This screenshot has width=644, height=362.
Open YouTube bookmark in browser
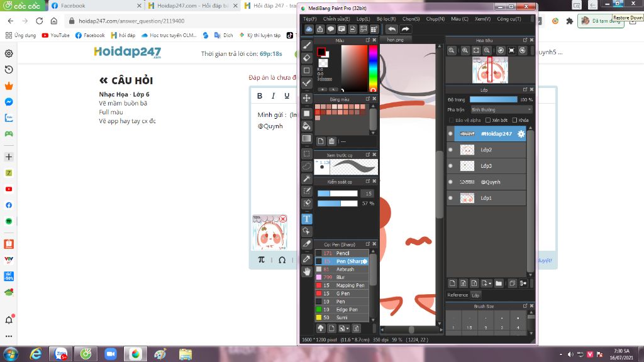tap(56, 35)
